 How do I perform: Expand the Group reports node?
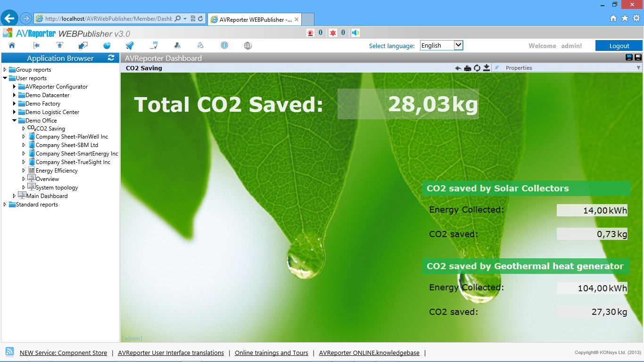(x=5, y=70)
